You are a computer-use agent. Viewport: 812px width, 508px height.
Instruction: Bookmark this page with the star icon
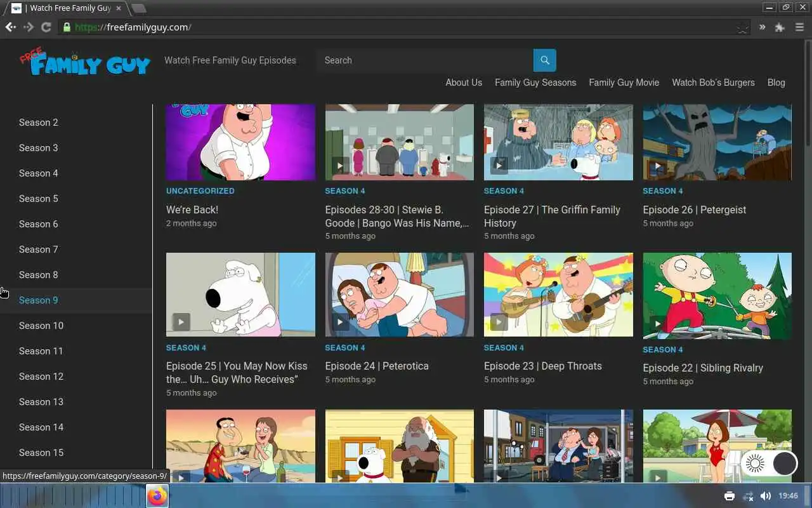coord(742,28)
